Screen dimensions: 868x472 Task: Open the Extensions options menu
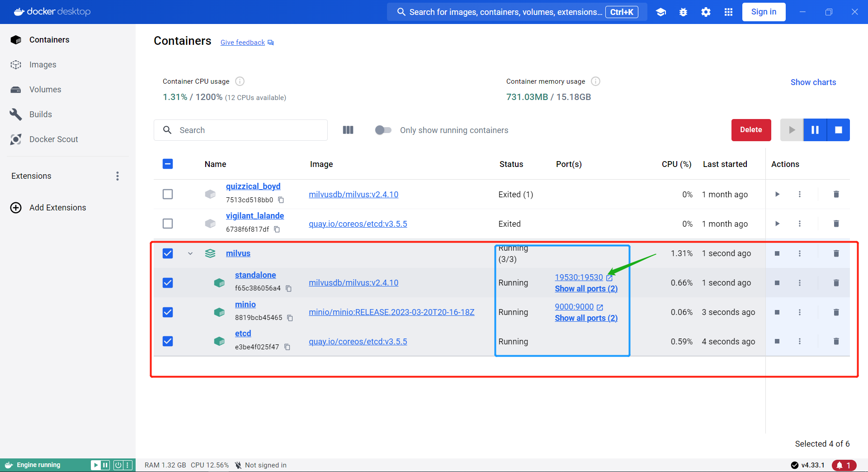[x=117, y=176]
